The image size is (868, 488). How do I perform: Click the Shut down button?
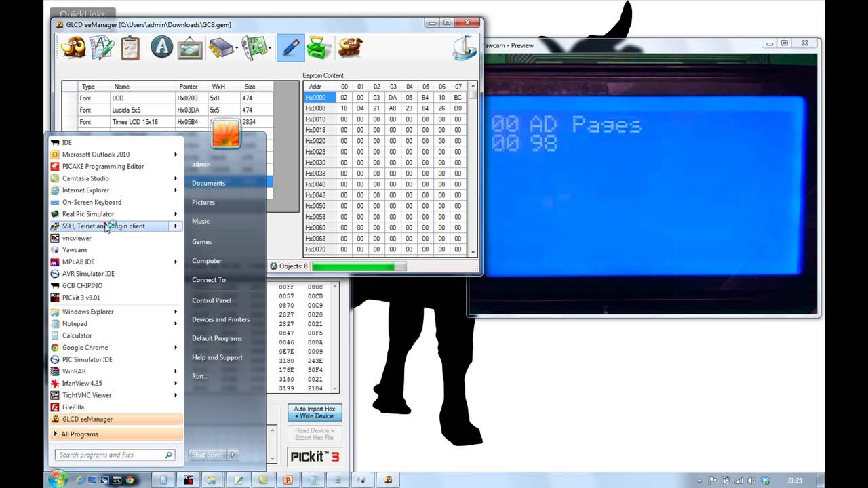[208, 455]
